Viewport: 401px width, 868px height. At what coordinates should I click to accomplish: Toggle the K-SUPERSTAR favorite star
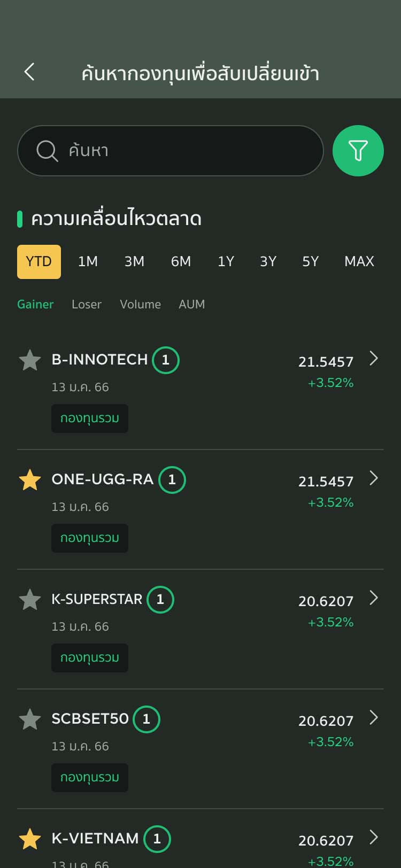(30, 600)
